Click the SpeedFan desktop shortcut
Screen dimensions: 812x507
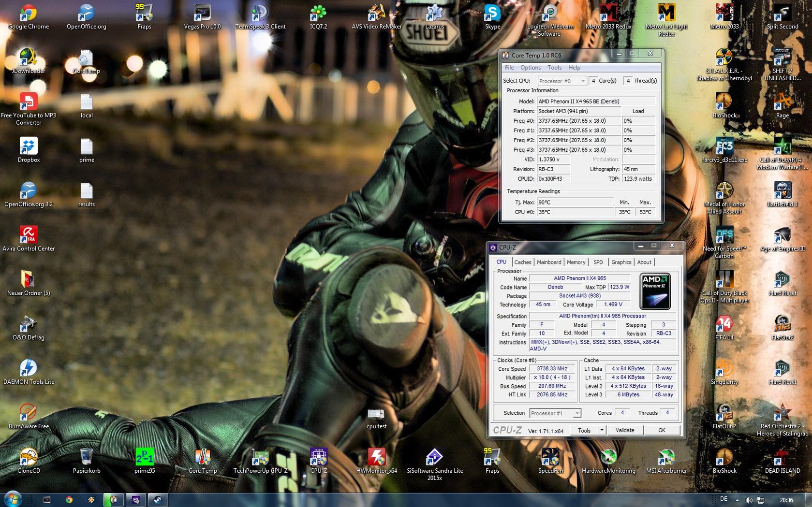550,461
